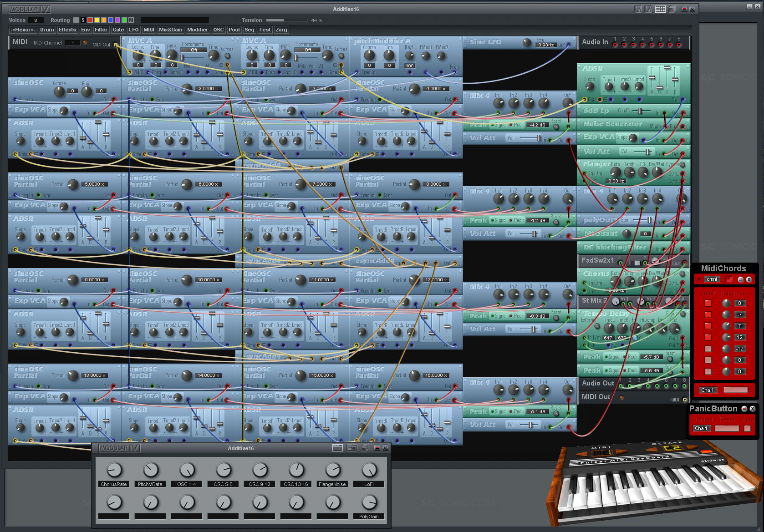The width and height of the screenshot is (764, 532).
Task: Click the Reset button in PanicButton
Action: pos(727,428)
